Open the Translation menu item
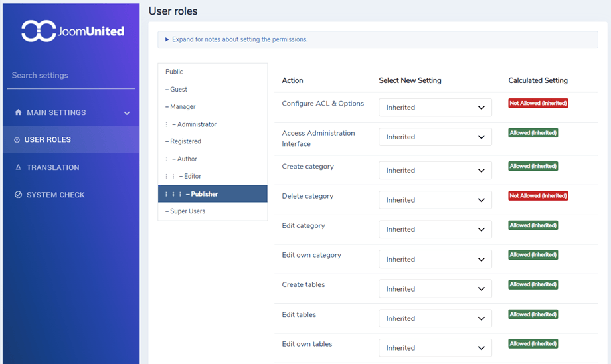This screenshot has width=611, height=364. click(52, 167)
